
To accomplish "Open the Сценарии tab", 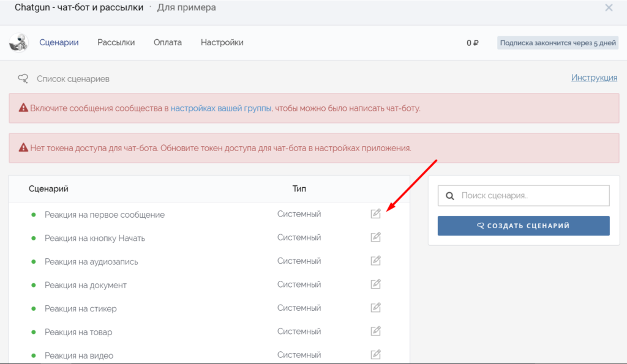I will click(x=59, y=42).
